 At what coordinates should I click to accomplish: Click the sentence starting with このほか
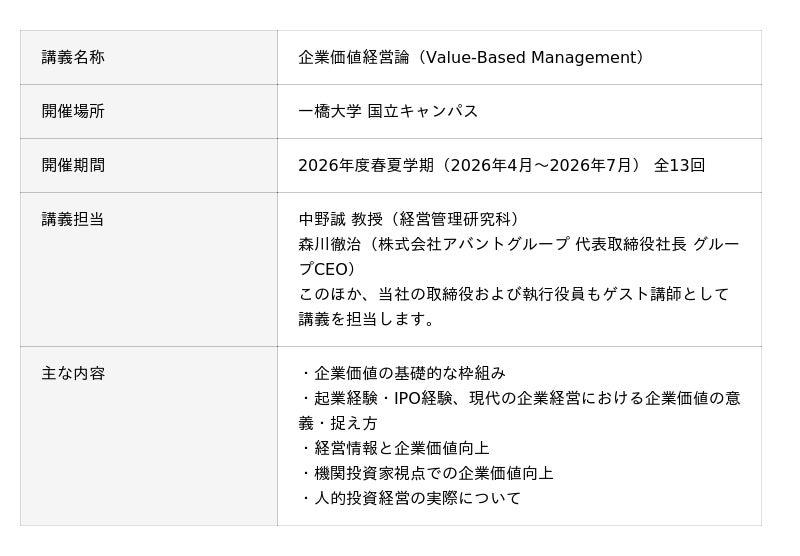pyautogui.click(x=513, y=294)
